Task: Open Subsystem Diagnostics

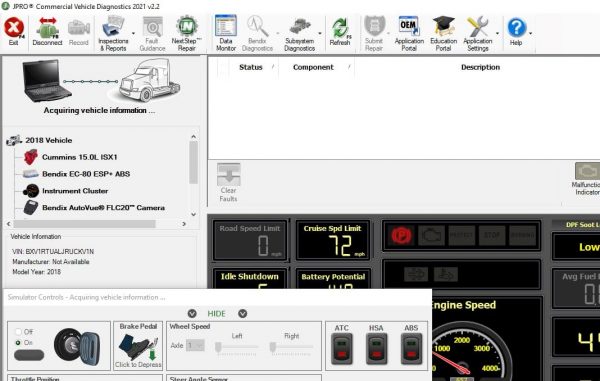Action: [299, 34]
